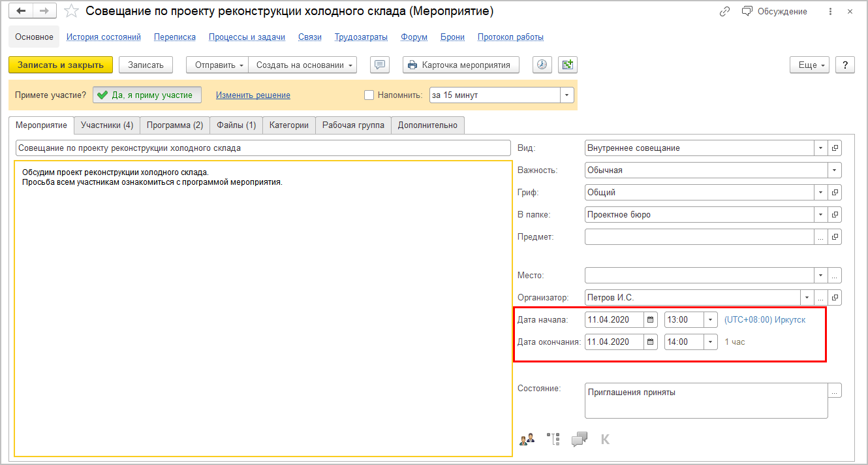Select the Основное section
The height and width of the screenshot is (465, 868).
point(34,37)
